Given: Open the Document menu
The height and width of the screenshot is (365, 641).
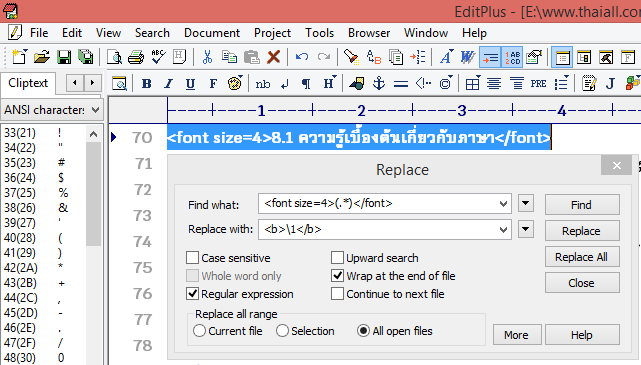Looking at the screenshot, I should click(x=212, y=33).
